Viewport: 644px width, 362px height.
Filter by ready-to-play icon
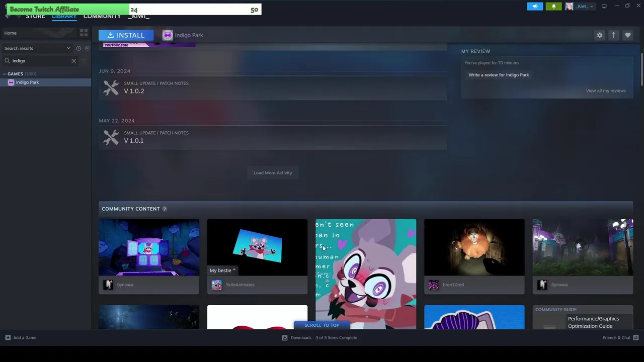tap(87, 48)
